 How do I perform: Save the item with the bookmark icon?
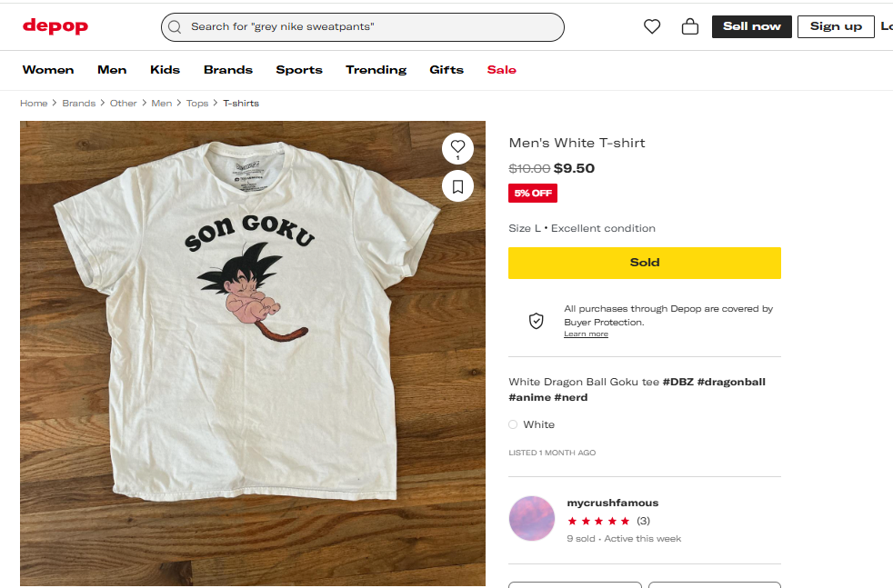click(x=457, y=187)
